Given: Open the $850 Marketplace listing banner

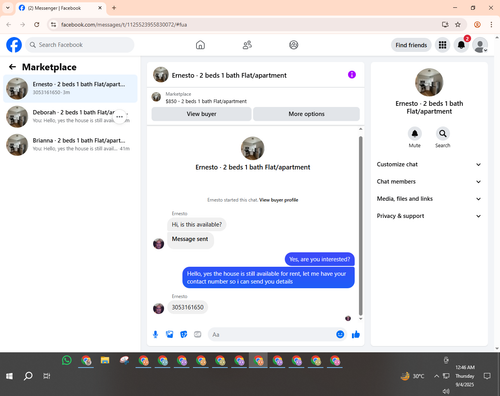Looking at the screenshot, I should tap(255, 97).
